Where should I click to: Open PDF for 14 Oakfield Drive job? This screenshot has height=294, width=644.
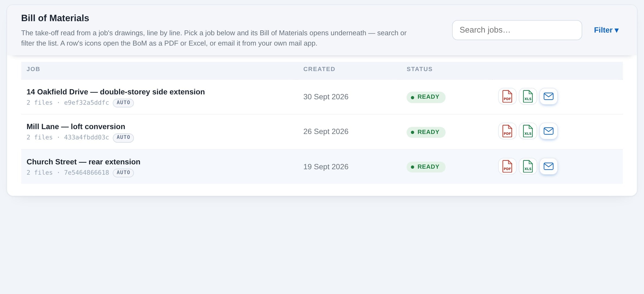(507, 96)
